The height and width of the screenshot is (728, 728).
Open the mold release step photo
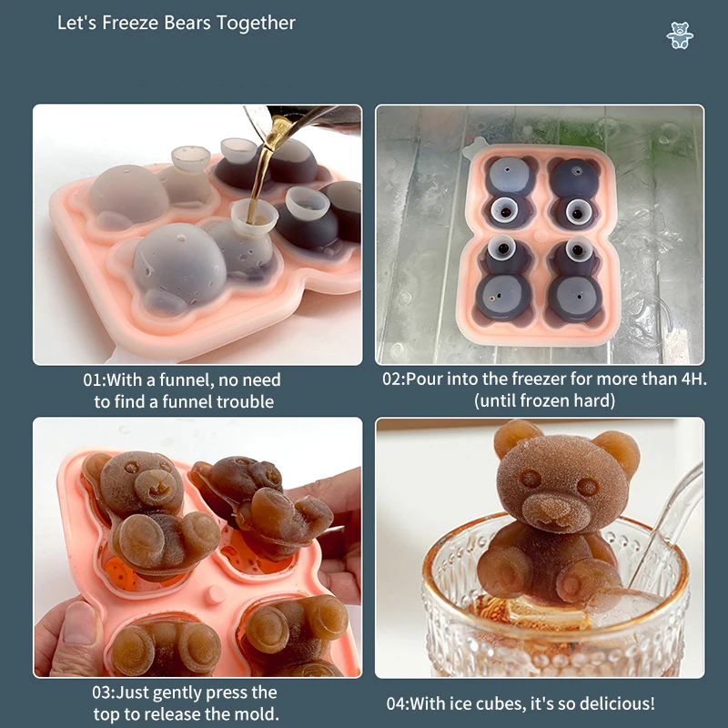(197, 547)
